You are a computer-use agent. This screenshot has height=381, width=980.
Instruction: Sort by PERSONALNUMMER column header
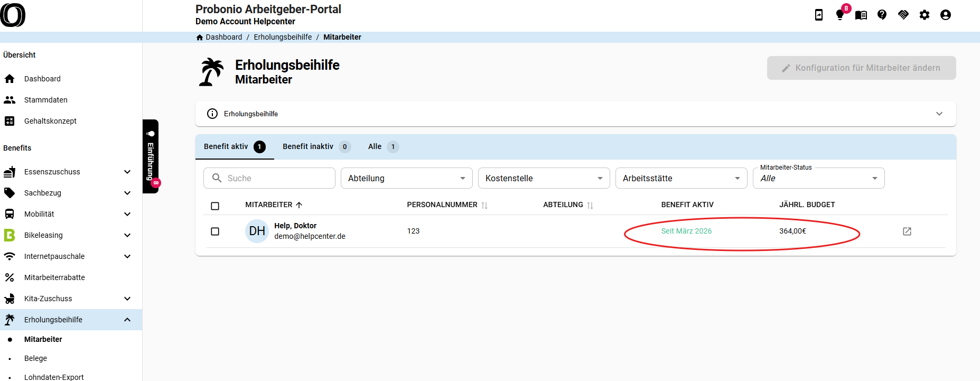point(447,205)
